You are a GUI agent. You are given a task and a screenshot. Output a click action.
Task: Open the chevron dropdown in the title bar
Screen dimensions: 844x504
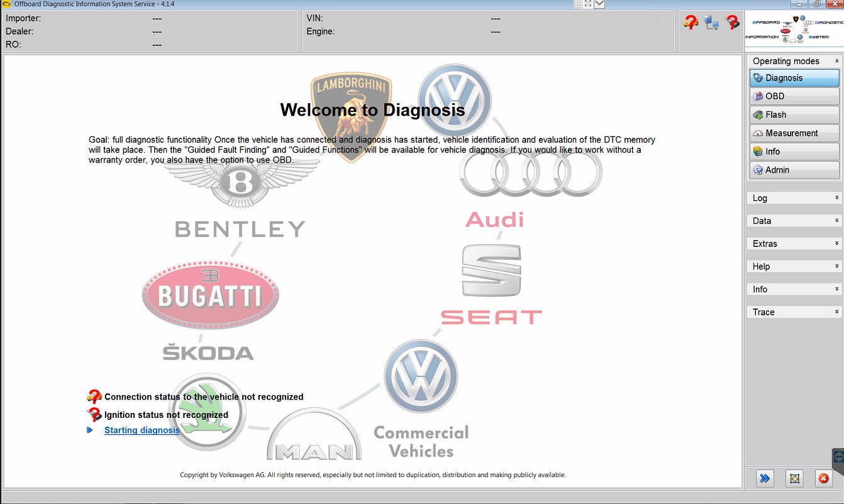tap(599, 4)
